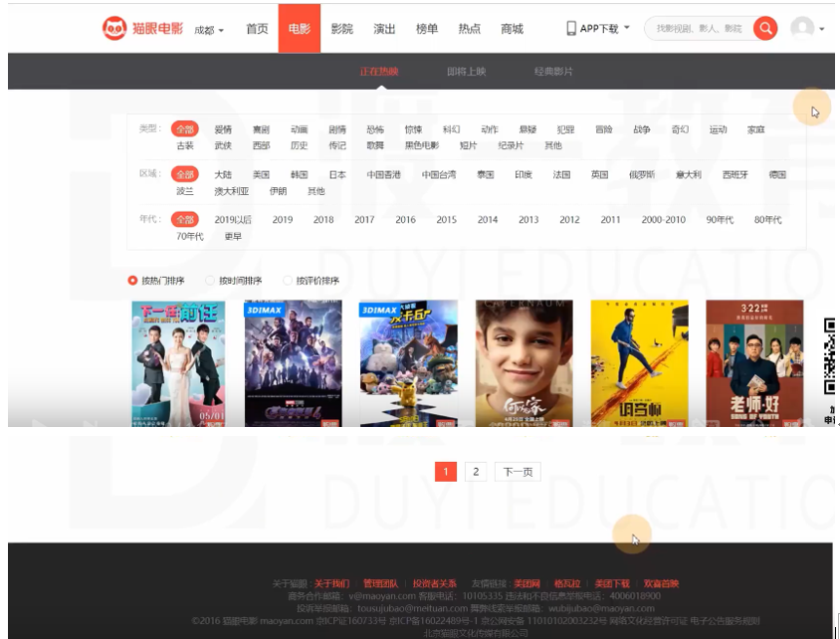Filter year by 2000-2010
Screen dimensions: 840x639
coord(664,220)
